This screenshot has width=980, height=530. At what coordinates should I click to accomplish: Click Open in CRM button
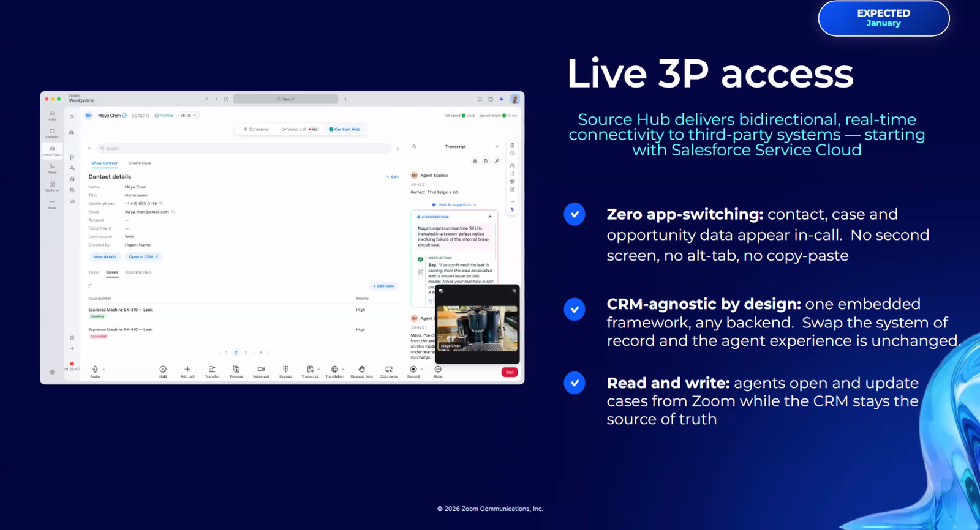(x=143, y=257)
